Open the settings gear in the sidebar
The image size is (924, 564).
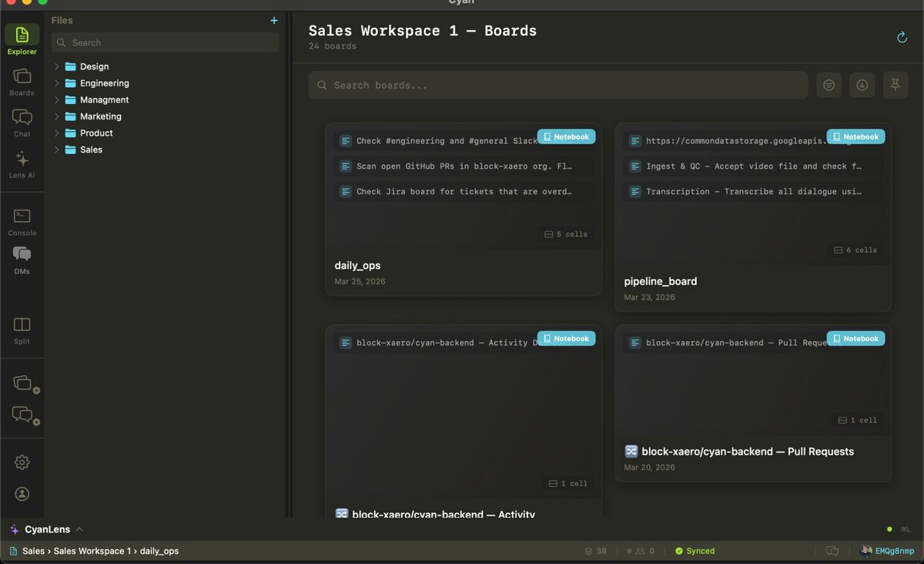(22, 462)
